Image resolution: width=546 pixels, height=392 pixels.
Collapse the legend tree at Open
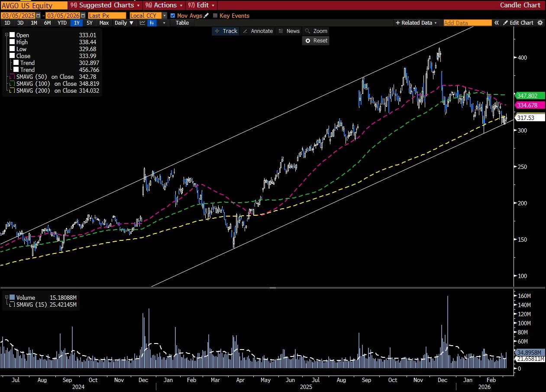[6, 35]
